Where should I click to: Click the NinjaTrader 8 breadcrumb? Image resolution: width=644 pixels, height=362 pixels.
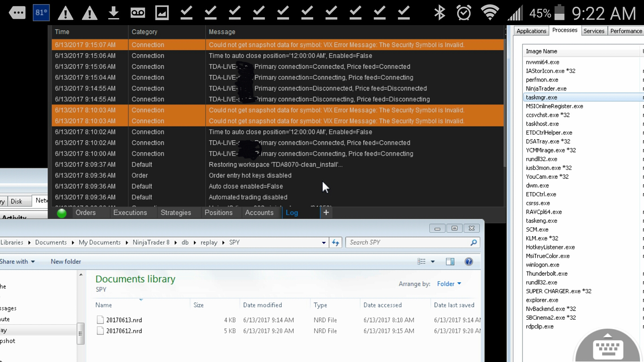[x=151, y=242]
